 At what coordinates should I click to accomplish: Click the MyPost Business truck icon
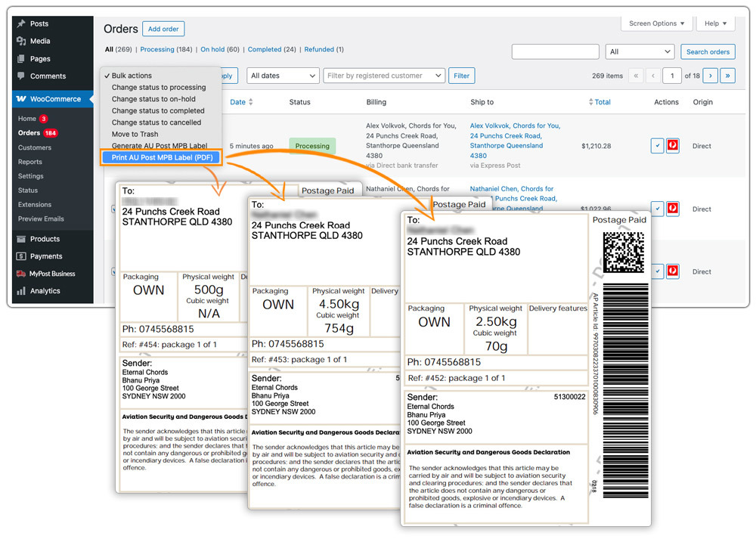20,274
